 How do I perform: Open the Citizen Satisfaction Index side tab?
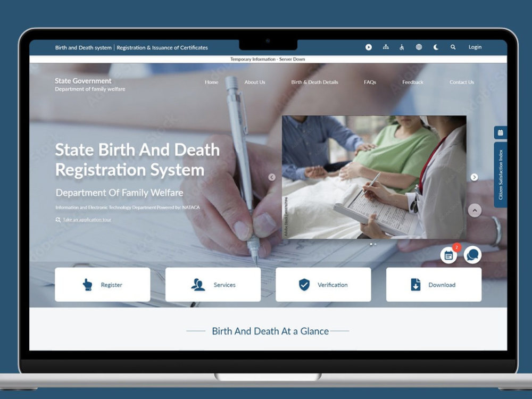pyautogui.click(x=501, y=174)
